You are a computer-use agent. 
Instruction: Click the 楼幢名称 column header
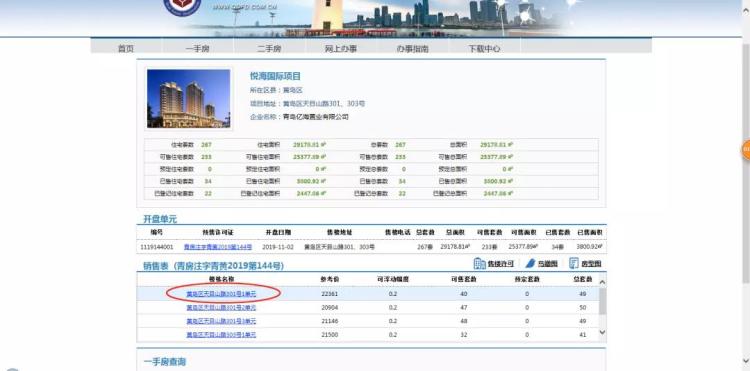click(x=221, y=279)
